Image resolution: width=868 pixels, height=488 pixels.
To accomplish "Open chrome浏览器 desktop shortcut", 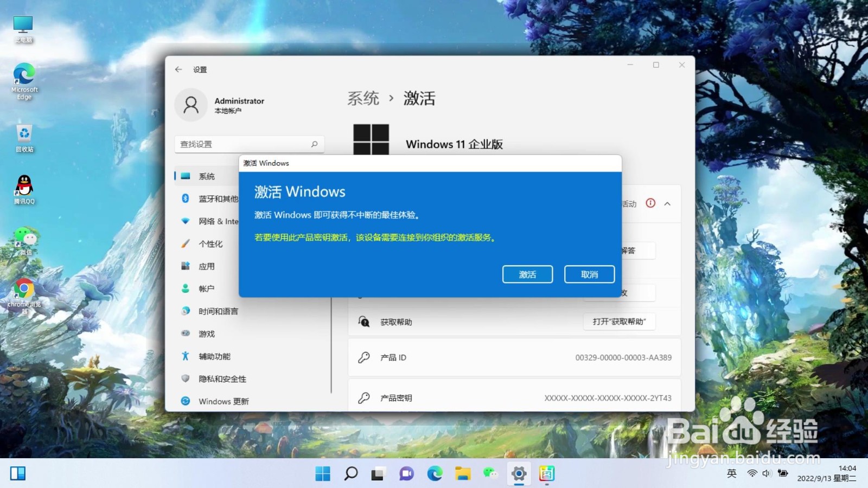I will pyautogui.click(x=24, y=296).
